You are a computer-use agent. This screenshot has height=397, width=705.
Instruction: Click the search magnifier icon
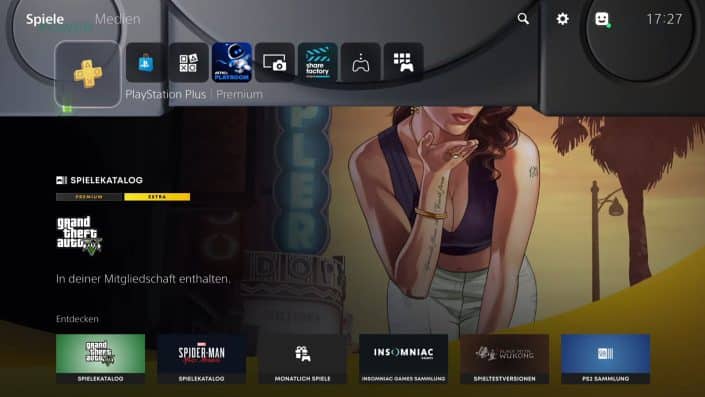[x=523, y=18]
